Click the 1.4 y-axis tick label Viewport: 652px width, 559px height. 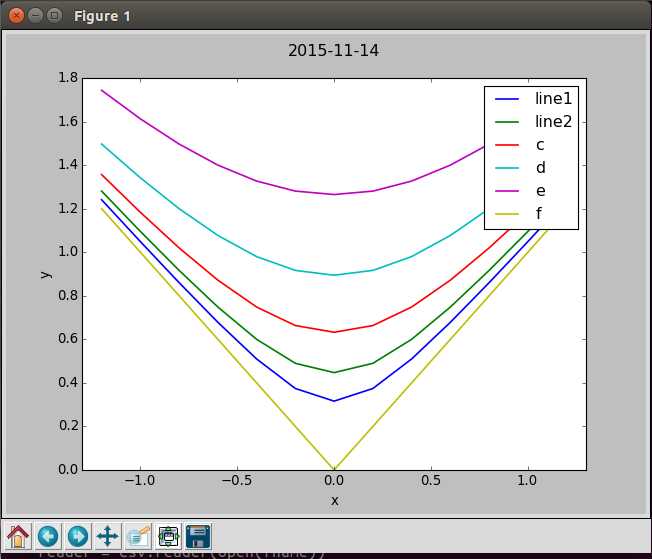(x=68, y=165)
